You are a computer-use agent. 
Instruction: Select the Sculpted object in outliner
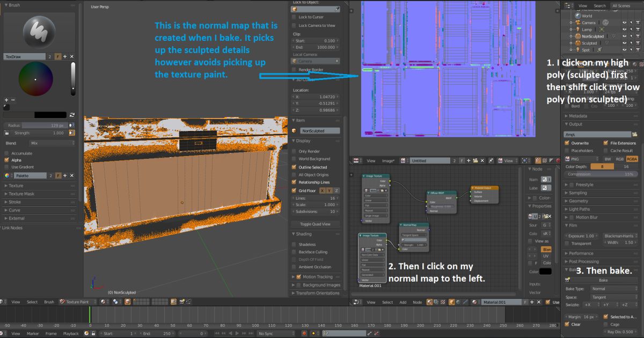[589, 43]
